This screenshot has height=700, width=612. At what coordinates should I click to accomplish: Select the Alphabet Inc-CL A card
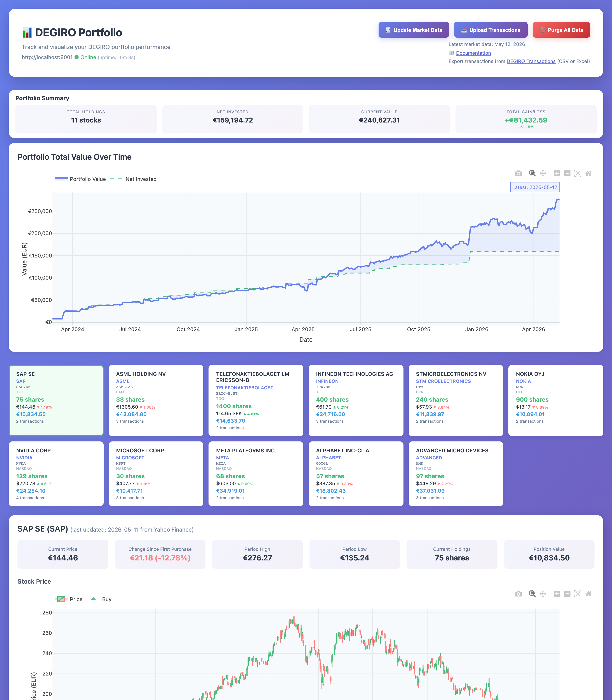click(356, 474)
